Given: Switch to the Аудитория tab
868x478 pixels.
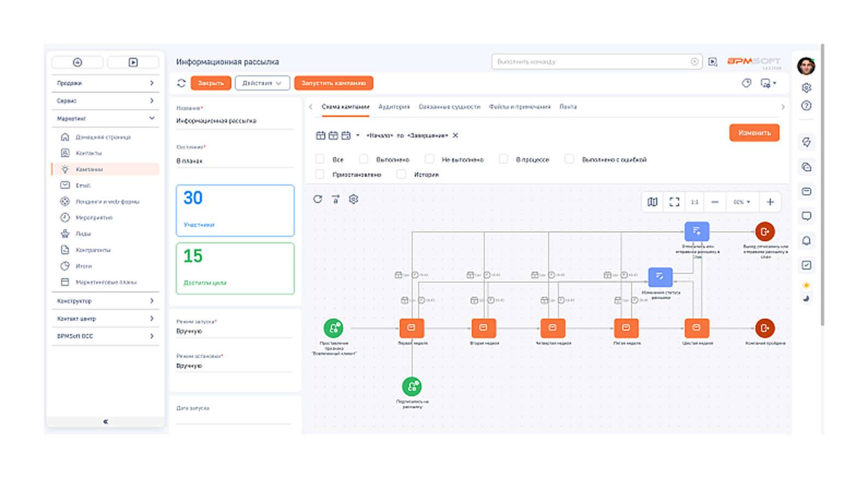Looking at the screenshot, I should point(394,107).
